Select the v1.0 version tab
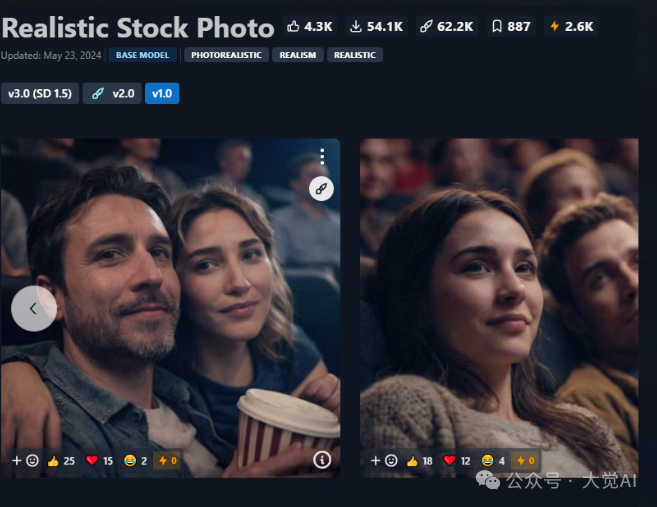Viewport: 657px width, 507px height. pyautogui.click(x=162, y=93)
